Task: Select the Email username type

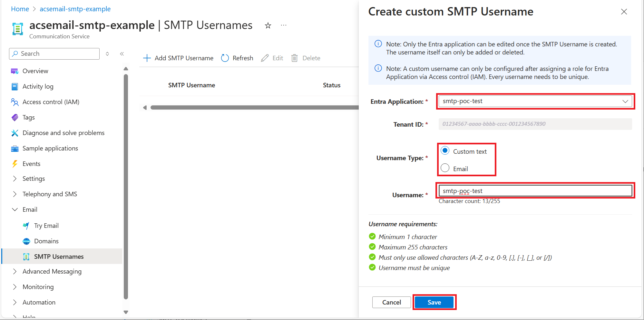Action: (x=445, y=168)
